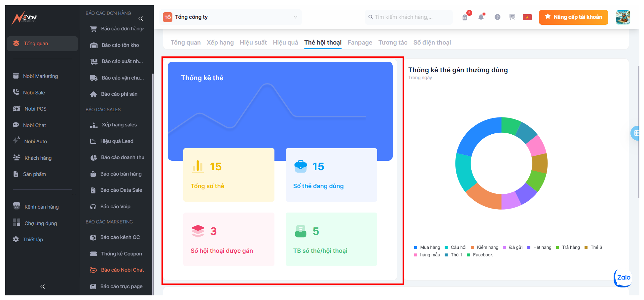Open Báo cáo doanh thu report
Screen dimensions: 644x300
point(122,157)
